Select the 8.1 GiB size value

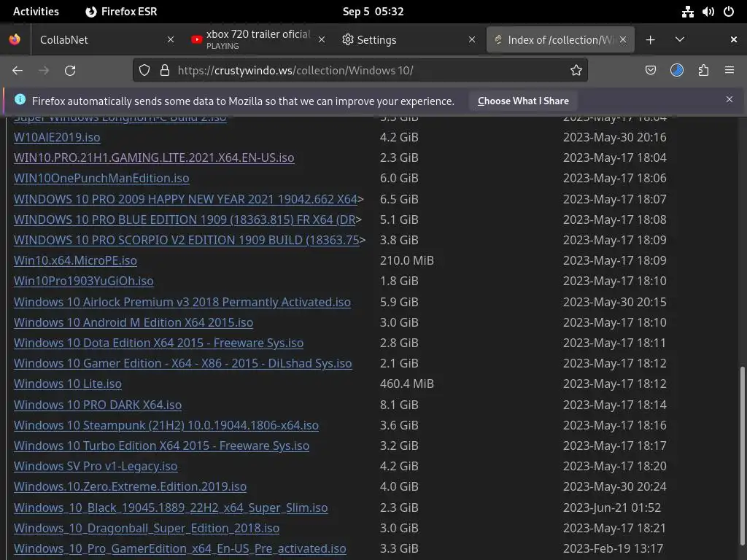pyautogui.click(x=399, y=405)
